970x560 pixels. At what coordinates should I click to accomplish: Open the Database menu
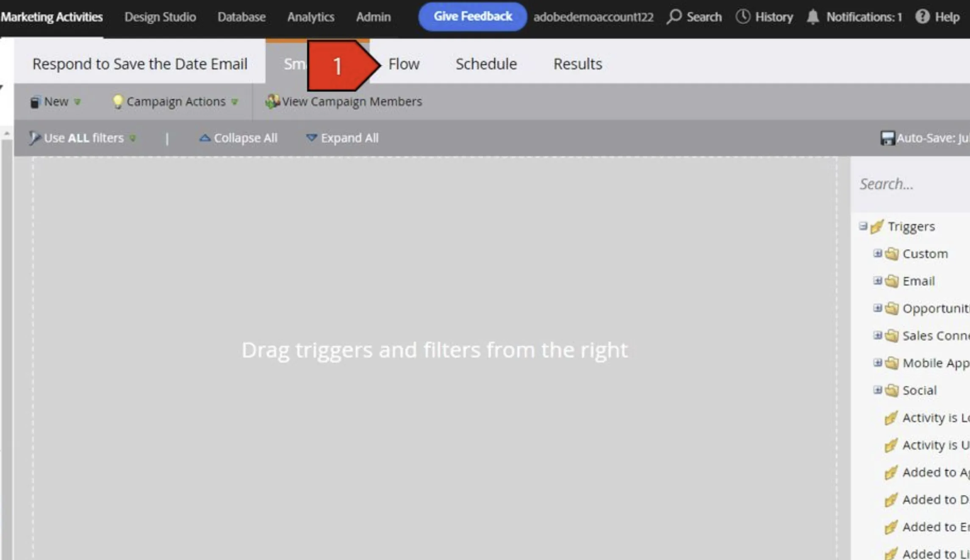click(241, 17)
